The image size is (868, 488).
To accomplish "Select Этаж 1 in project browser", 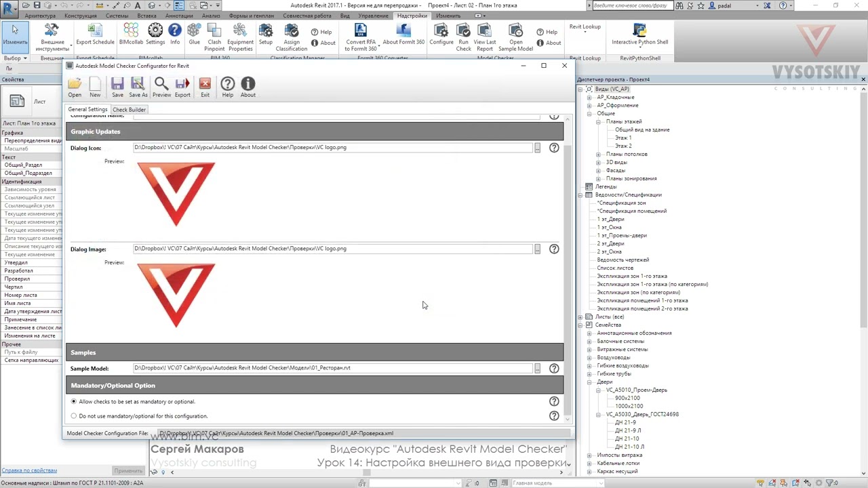I will (623, 138).
